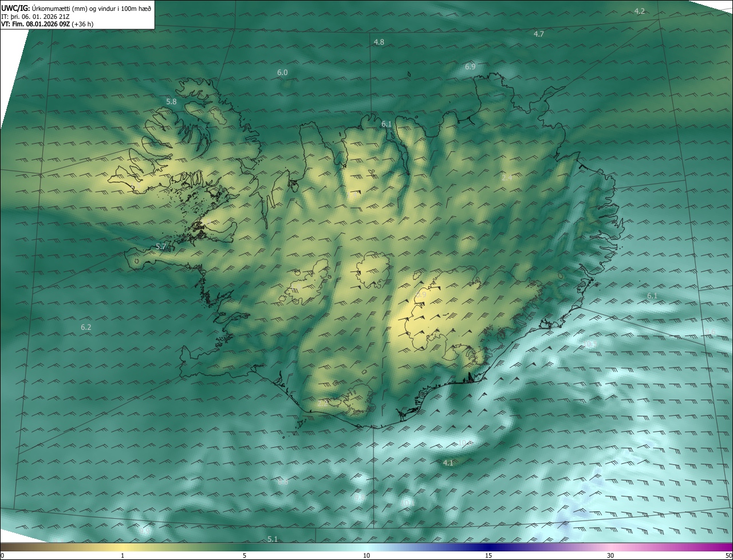Click the '5.8' value label near the Westfjords
733x560 pixels.
[171, 102]
